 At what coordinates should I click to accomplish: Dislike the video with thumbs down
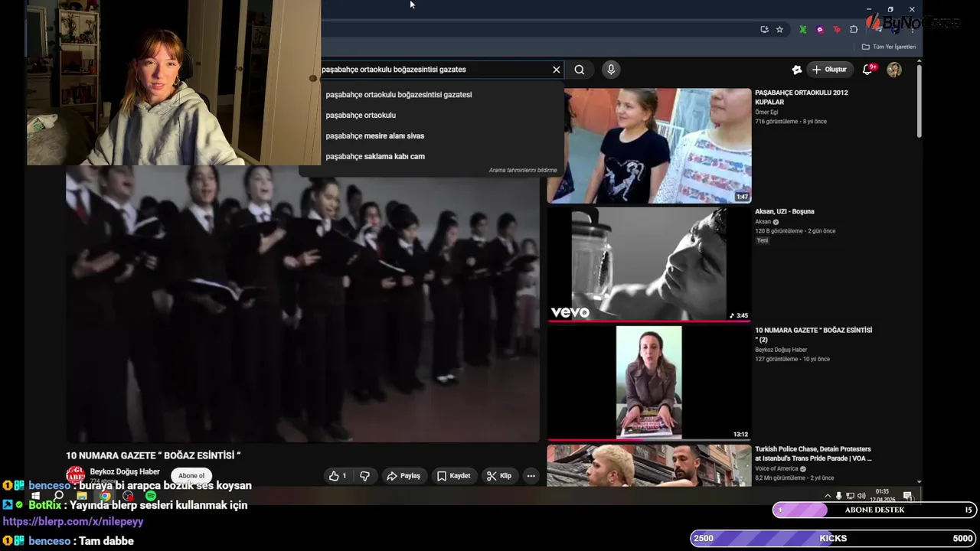(x=364, y=476)
